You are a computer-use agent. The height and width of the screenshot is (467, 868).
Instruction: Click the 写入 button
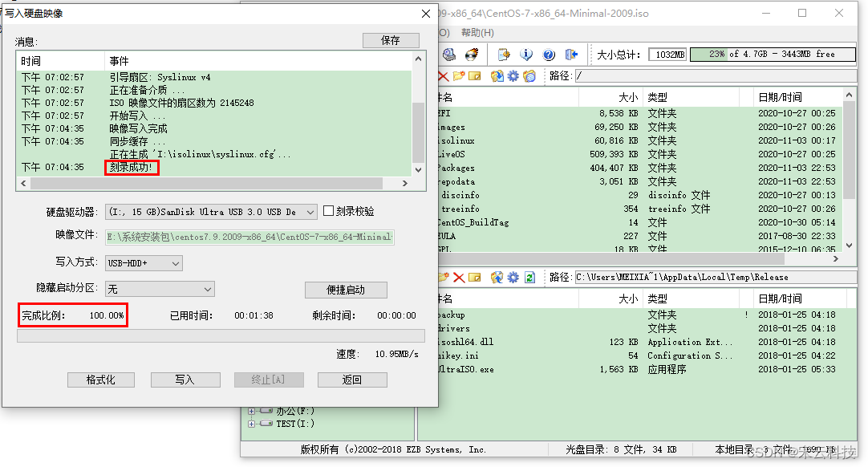[185, 380]
